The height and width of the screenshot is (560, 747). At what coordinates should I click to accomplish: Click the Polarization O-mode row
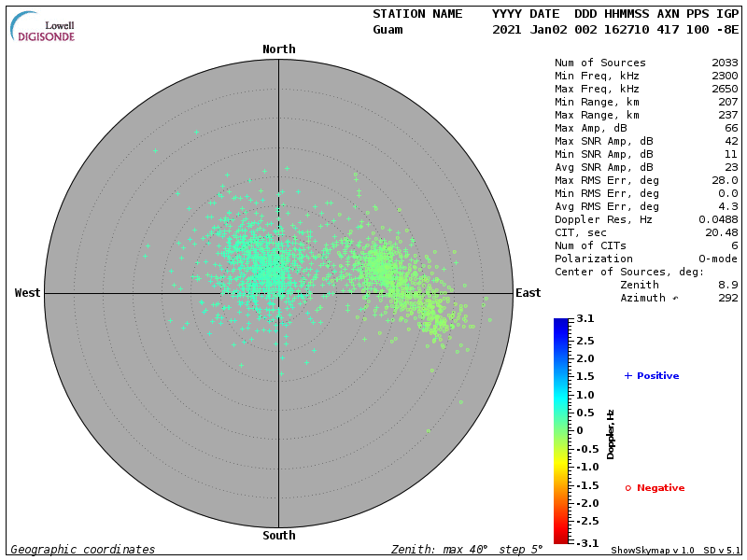point(646,259)
